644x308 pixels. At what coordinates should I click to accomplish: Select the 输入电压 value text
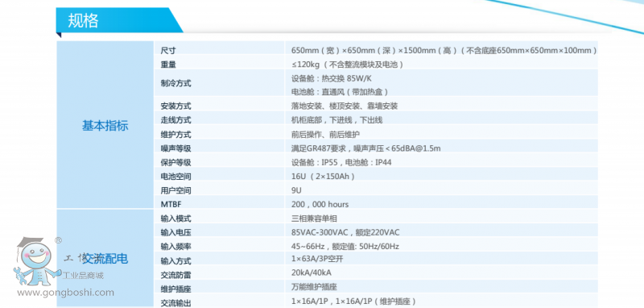(x=345, y=232)
